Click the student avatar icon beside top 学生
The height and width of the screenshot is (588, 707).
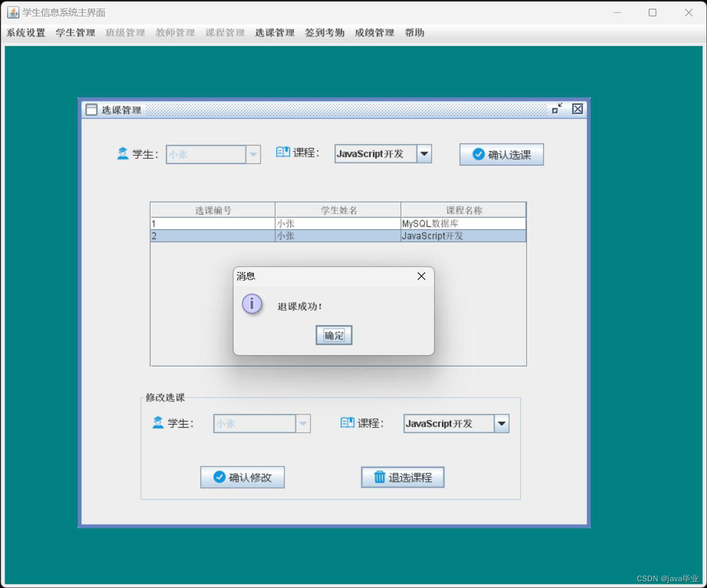(x=123, y=153)
